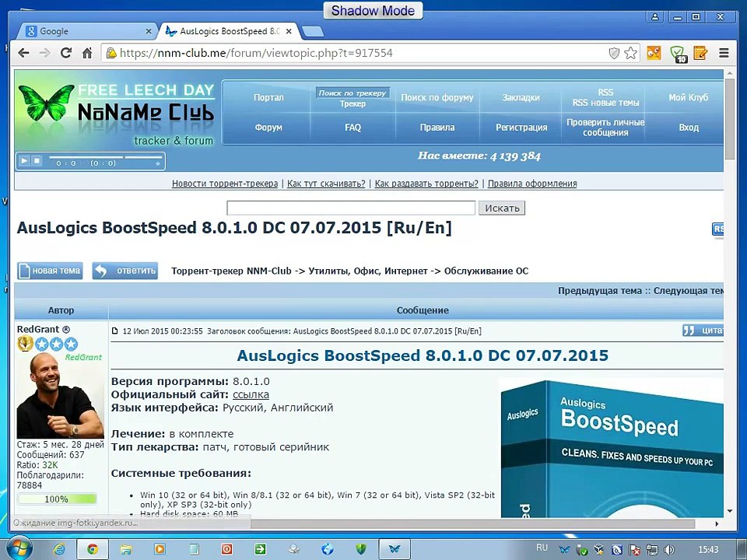Screen dimensions: 747x560
Task: Open Утилиты, Офис, Интернет breadcrumb
Action: tap(368, 271)
